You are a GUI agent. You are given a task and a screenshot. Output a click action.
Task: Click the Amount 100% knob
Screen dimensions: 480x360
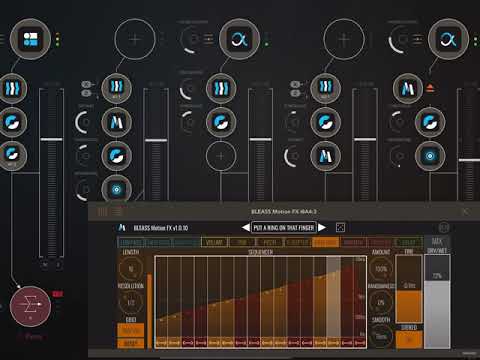pos(381,269)
